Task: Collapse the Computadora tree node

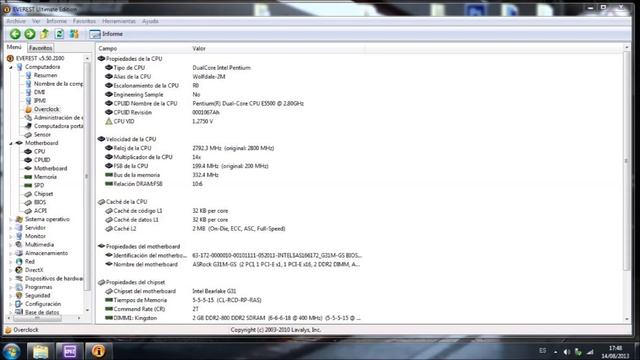Action: pos(11,67)
